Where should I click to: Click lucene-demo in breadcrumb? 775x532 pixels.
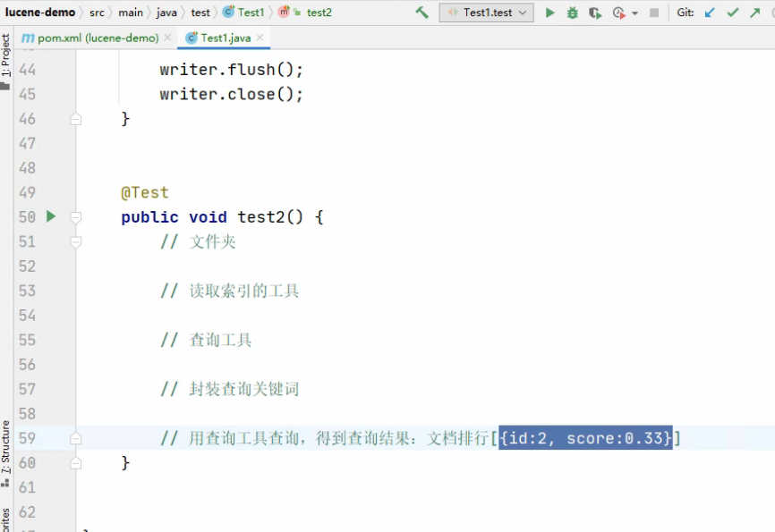point(40,13)
